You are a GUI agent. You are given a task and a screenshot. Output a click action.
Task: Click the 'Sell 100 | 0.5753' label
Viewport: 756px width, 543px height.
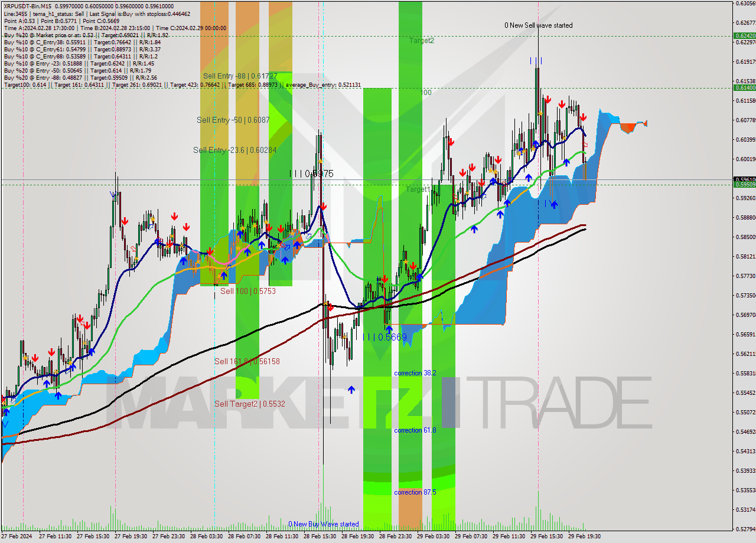[x=248, y=291]
